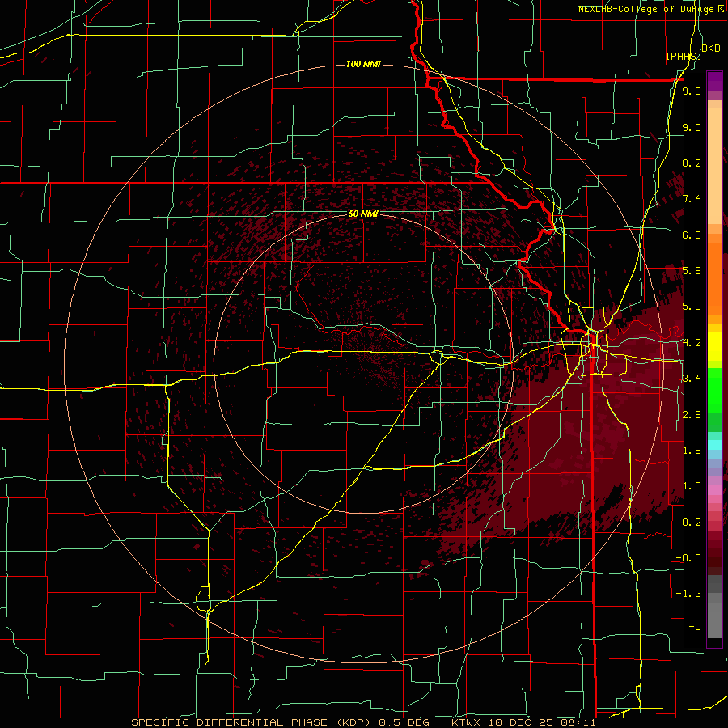The width and height of the screenshot is (728, 728).
Task: Select the 1.0 value on the color scale
Action: [x=692, y=486]
